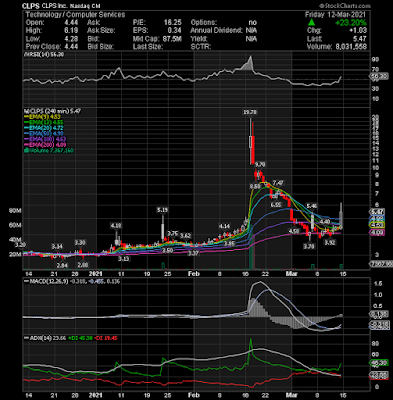Click the magenta 4.09 EMA tag on right axis
The width and height of the screenshot is (393, 400).
point(378,233)
